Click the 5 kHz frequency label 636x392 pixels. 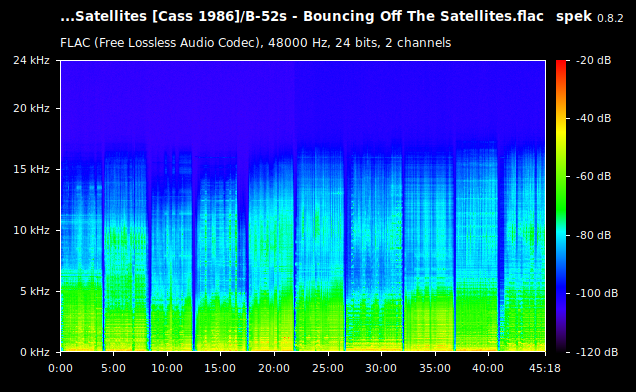click(35, 291)
